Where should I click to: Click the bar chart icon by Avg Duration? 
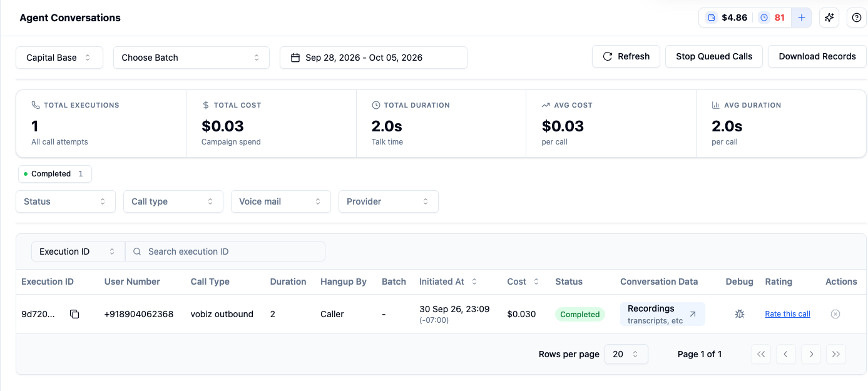click(x=716, y=105)
